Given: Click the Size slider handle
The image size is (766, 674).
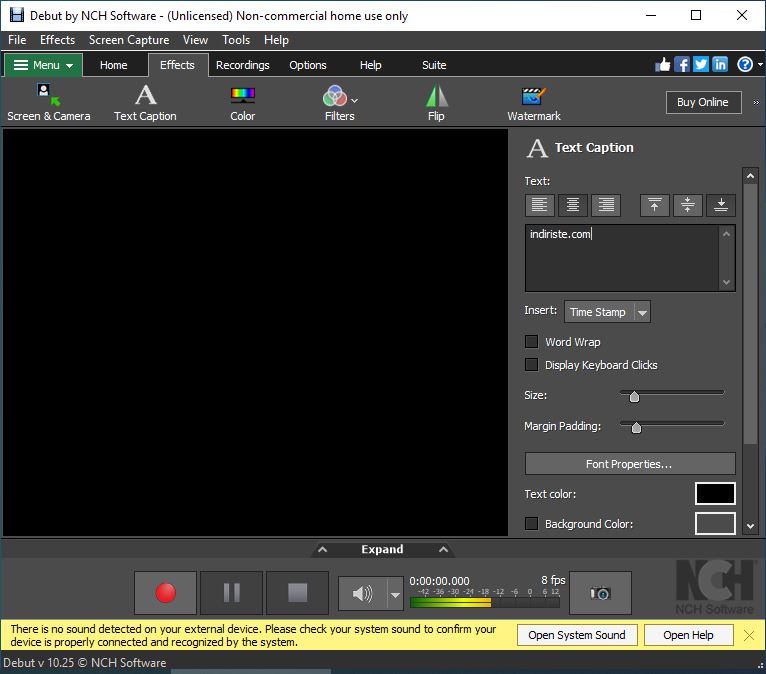Looking at the screenshot, I should 634,396.
